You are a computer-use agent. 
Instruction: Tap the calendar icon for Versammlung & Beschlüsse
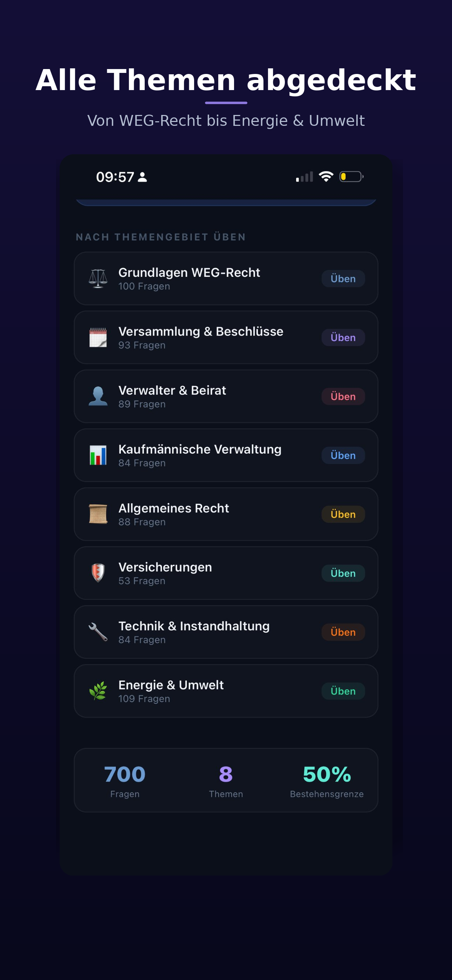tap(98, 338)
